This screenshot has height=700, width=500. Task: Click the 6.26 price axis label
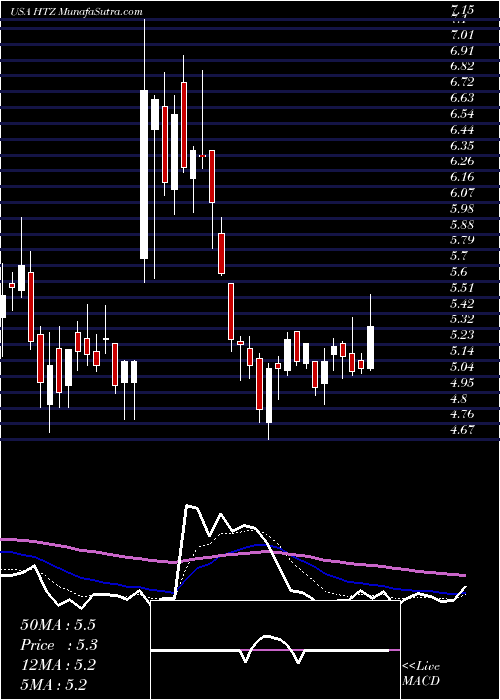point(462,161)
